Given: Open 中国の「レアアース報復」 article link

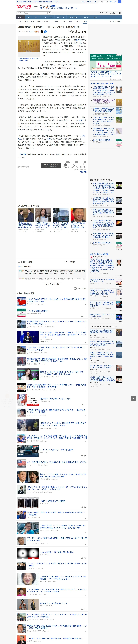Looking at the screenshot, I should [63, 475].
